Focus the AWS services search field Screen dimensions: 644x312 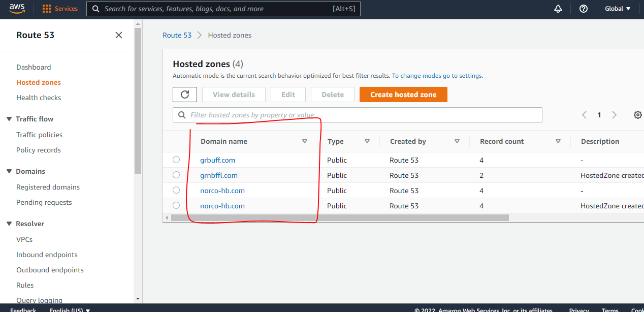point(223,9)
